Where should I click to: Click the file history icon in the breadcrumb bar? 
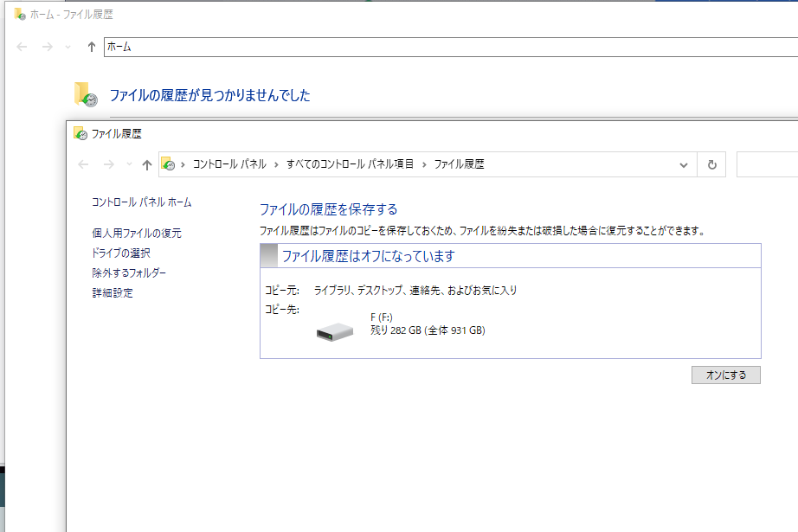coord(169,164)
